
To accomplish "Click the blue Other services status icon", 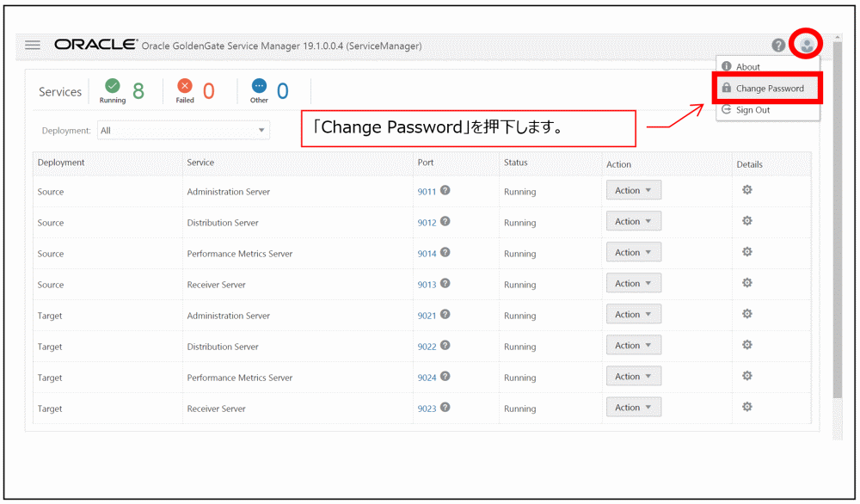I will tap(260, 85).
